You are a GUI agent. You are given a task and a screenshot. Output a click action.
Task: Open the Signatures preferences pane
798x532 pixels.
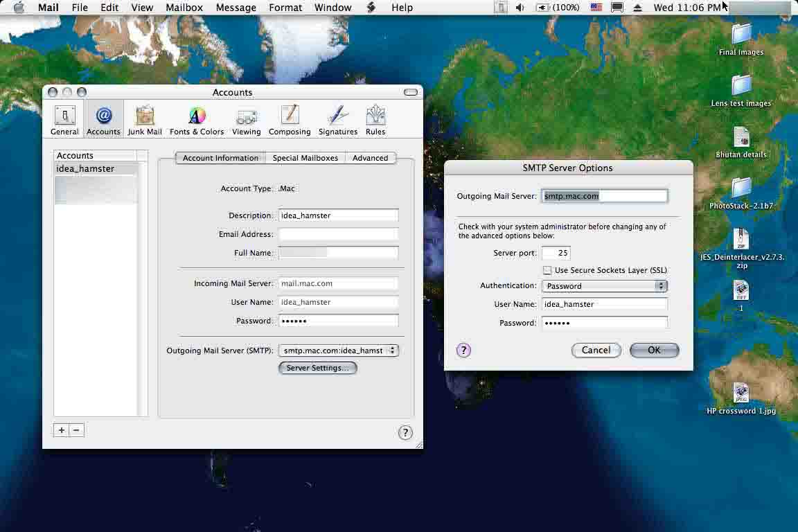338,120
